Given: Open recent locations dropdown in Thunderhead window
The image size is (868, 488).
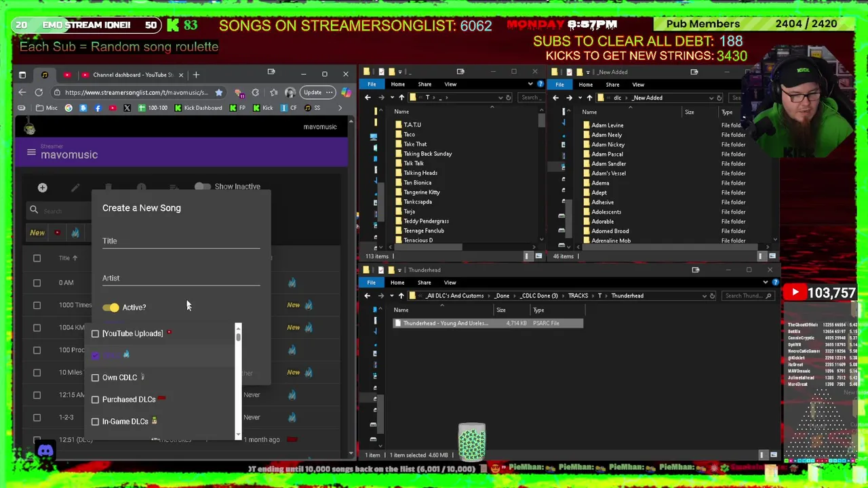Looking at the screenshot, I should tap(391, 296).
